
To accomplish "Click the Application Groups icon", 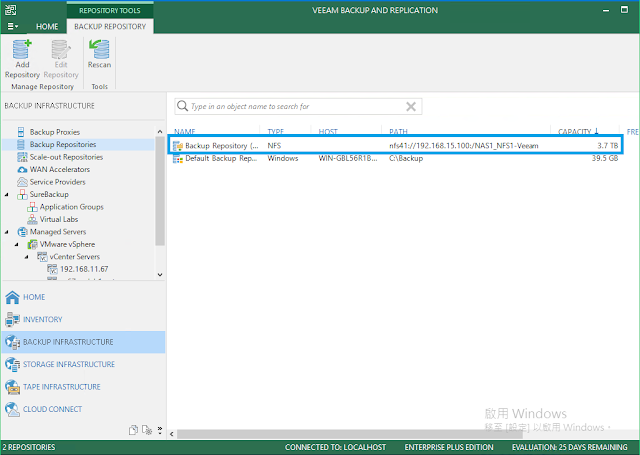I will click(x=32, y=207).
